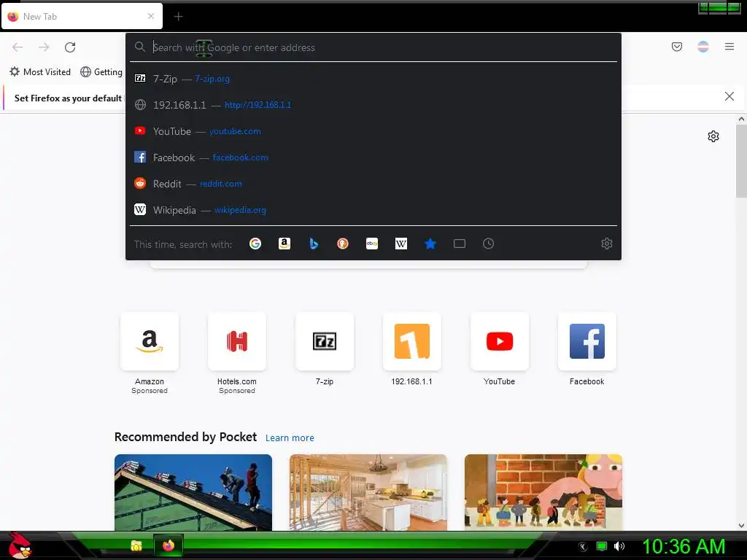Viewport: 747px width, 560px height.
Task: Search this time with eBay icon
Action: [372, 244]
